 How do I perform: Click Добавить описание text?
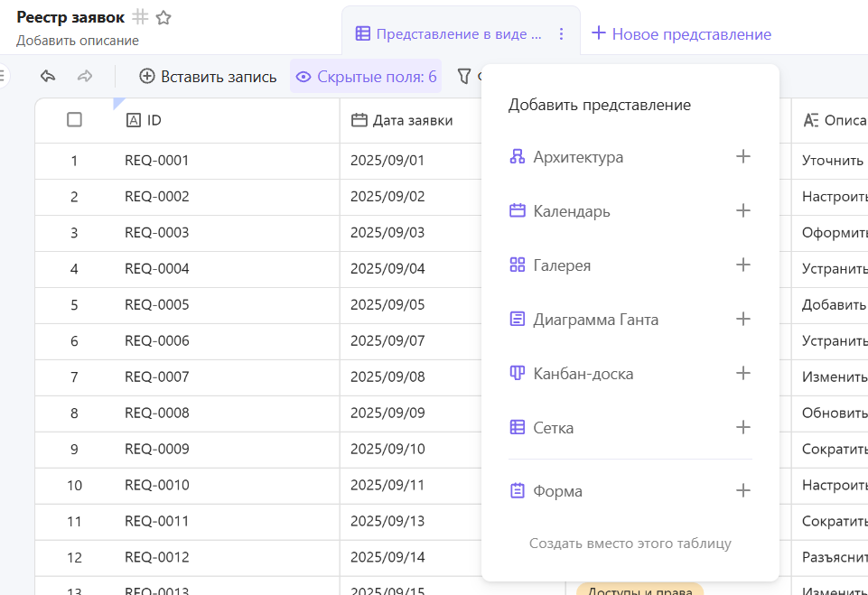click(78, 41)
